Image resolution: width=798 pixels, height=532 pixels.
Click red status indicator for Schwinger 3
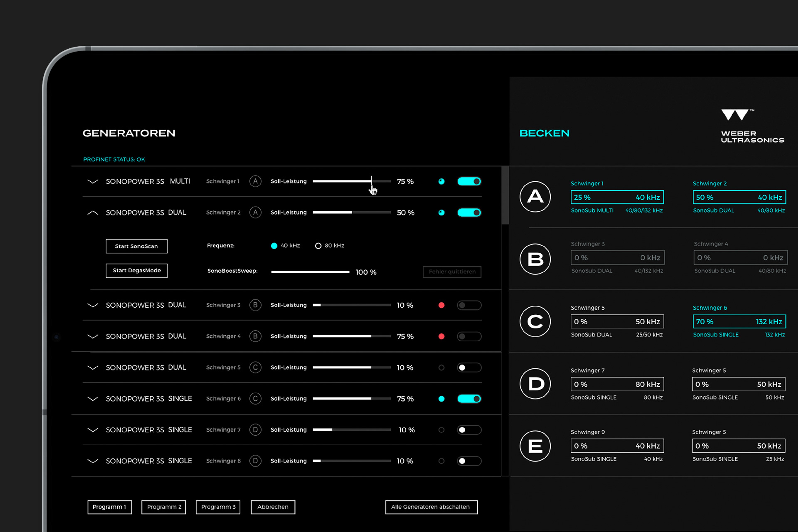pyautogui.click(x=441, y=305)
